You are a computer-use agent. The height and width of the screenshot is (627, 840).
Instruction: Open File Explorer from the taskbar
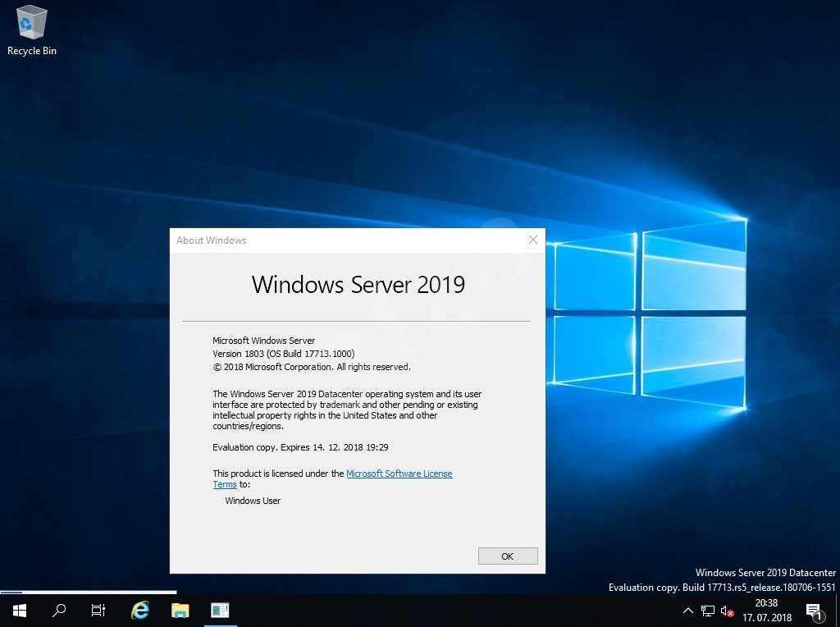(x=180, y=611)
